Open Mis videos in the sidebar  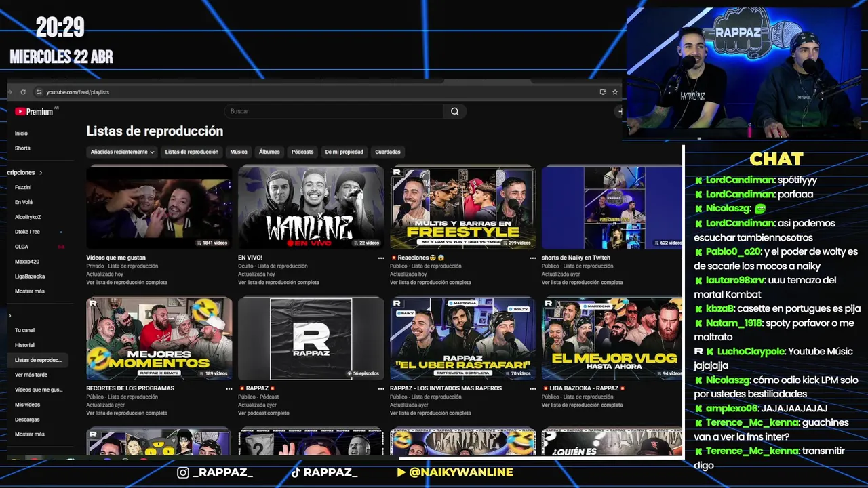(27, 405)
